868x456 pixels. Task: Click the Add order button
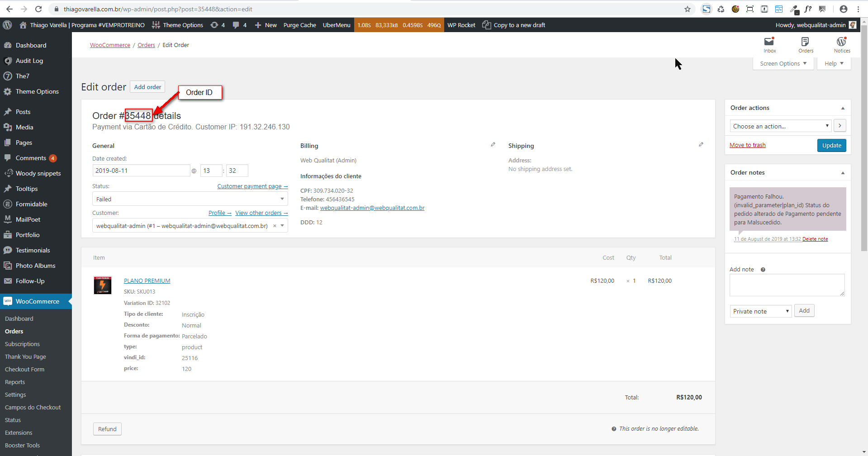pos(147,87)
